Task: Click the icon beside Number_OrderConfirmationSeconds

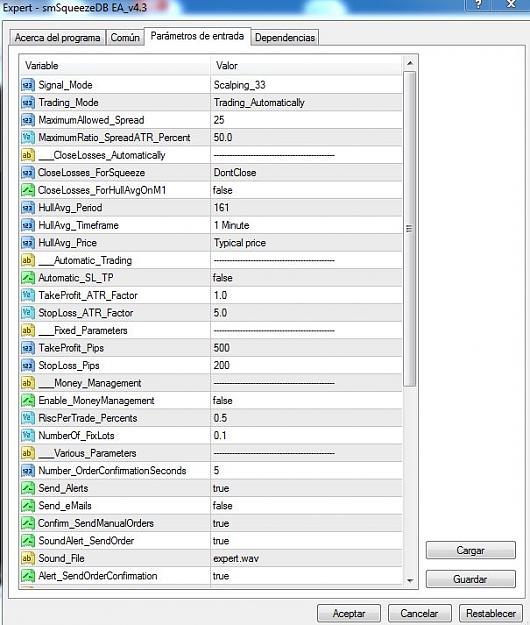Action: point(28,471)
